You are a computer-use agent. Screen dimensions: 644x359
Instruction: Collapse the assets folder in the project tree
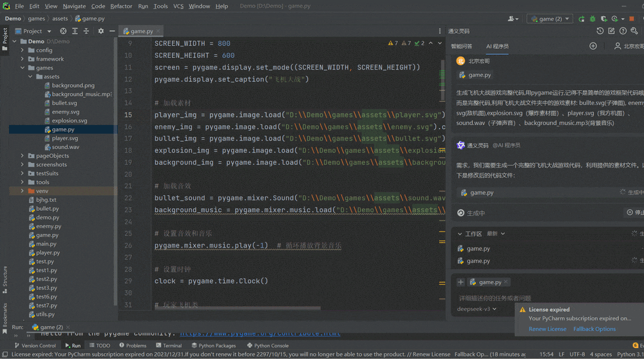click(x=30, y=77)
